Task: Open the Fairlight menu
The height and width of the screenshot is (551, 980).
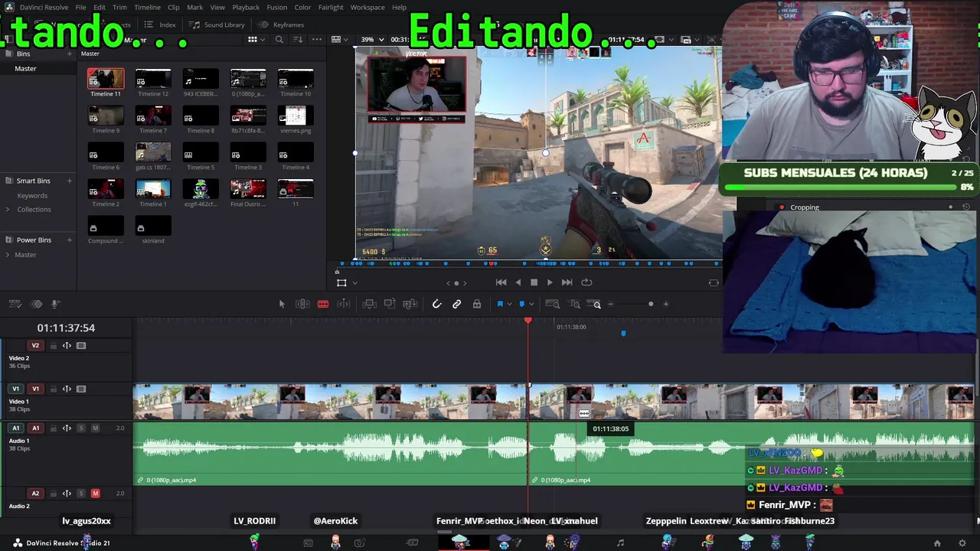Action: (x=331, y=7)
